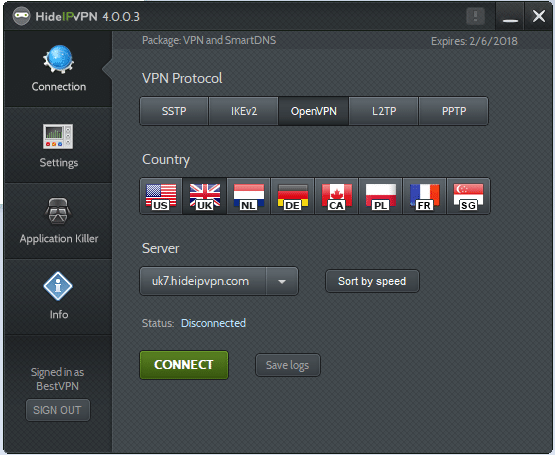
Task: Open the Connection sidebar section
Action: click(58, 69)
